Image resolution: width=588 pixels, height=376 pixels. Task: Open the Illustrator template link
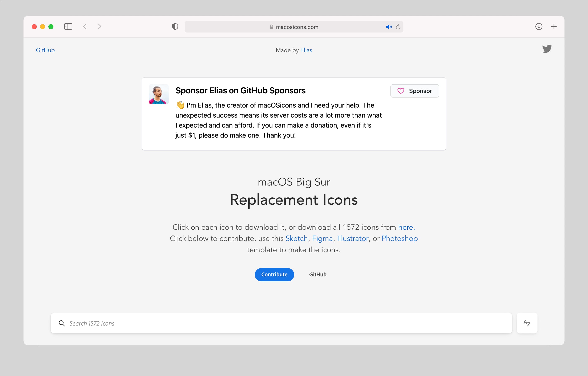click(353, 238)
